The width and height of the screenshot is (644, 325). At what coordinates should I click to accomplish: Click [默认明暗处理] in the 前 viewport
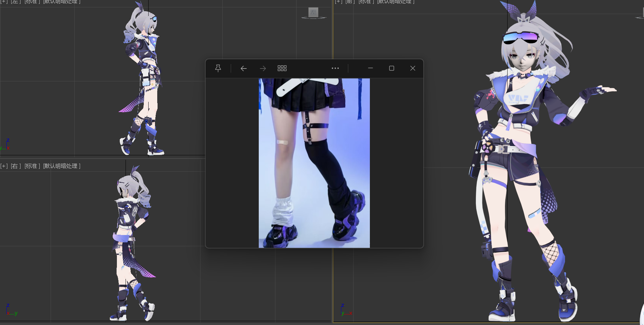(396, 2)
